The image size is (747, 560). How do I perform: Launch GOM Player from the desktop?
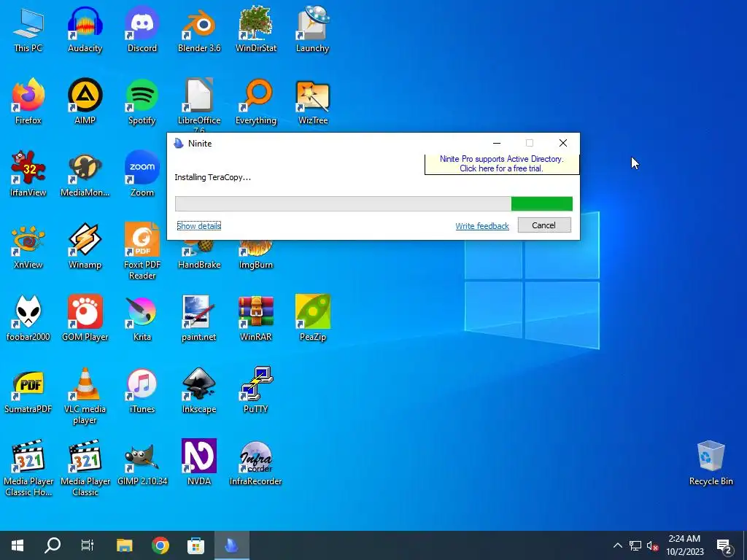(x=85, y=318)
